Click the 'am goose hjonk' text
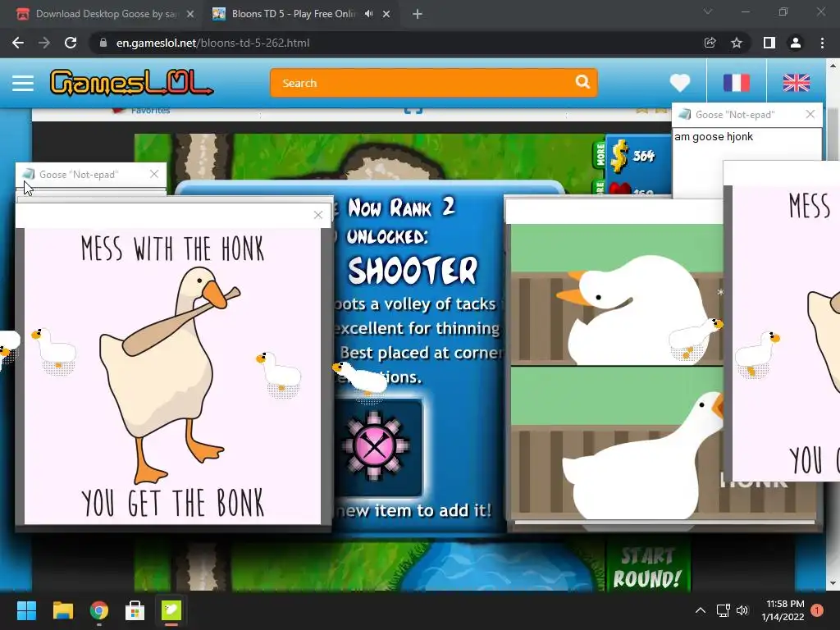840x630 pixels. click(x=714, y=137)
